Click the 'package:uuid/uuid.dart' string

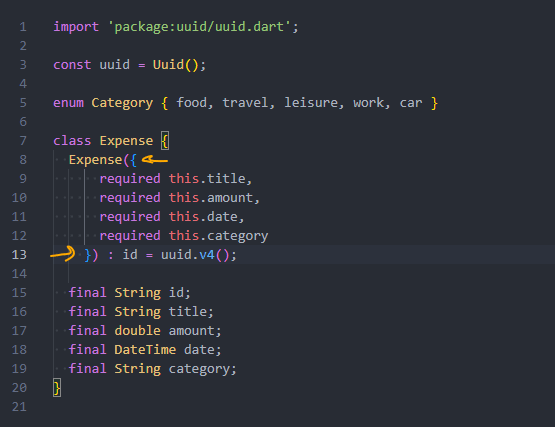click(199, 27)
